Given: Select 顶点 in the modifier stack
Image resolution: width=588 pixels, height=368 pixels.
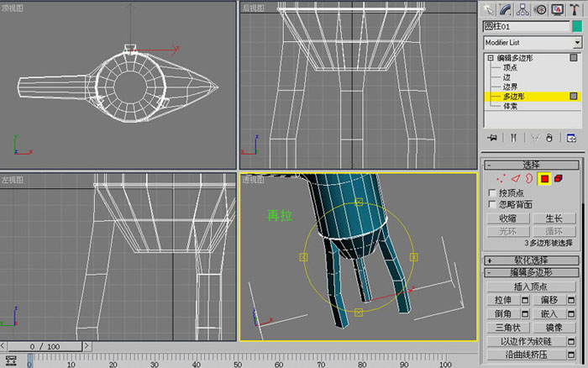Looking at the screenshot, I should click(510, 67).
